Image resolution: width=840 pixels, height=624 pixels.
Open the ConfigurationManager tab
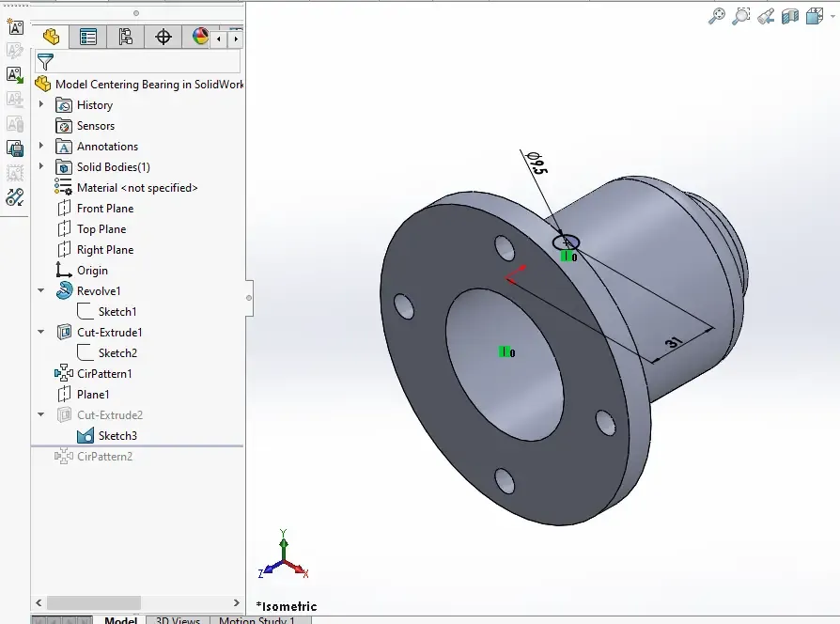point(125,37)
